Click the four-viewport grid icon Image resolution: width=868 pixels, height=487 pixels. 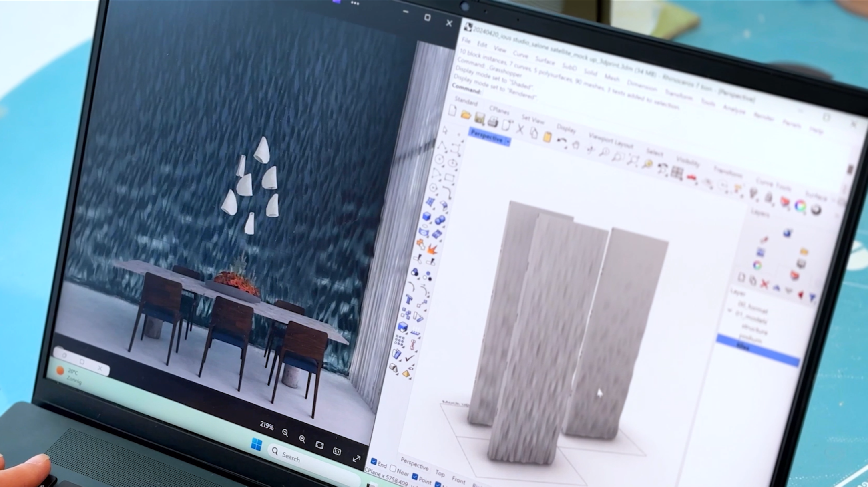point(677,173)
